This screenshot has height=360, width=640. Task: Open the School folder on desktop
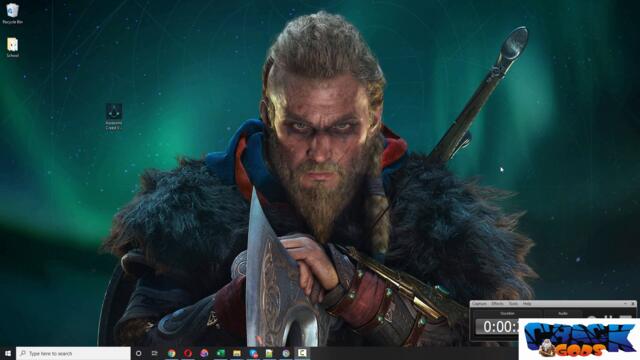point(13,47)
